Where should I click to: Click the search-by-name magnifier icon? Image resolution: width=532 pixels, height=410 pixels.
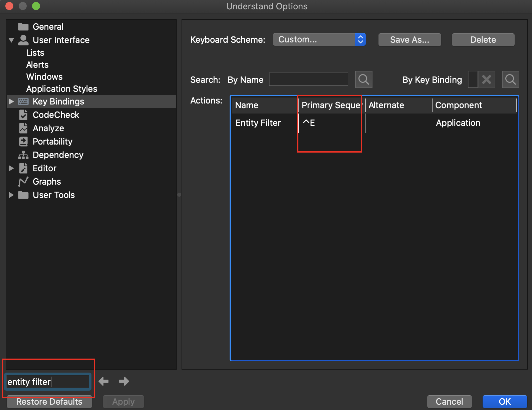pyautogui.click(x=363, y=79)
